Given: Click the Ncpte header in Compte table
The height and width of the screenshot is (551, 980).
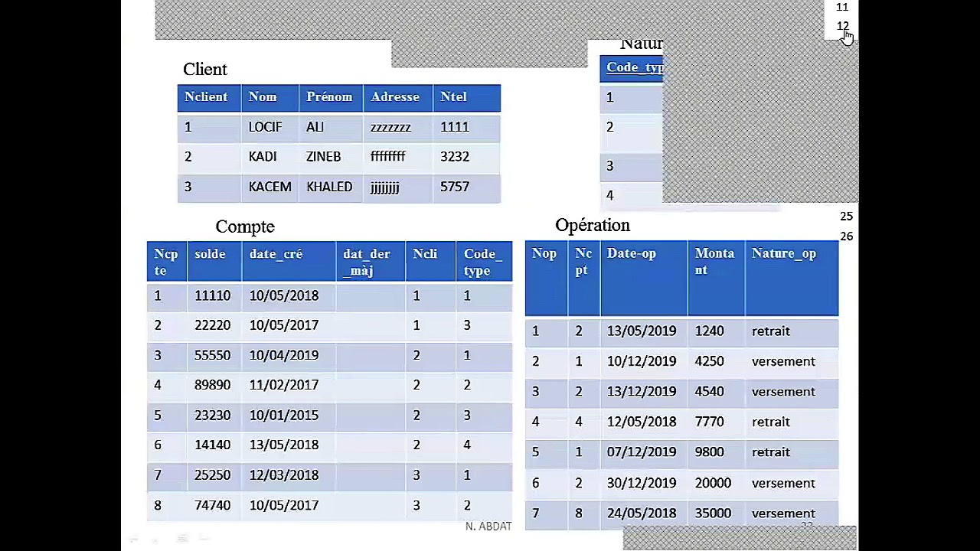Looking at the screenshot, I should pyautogui.click(x=165, y=262).
